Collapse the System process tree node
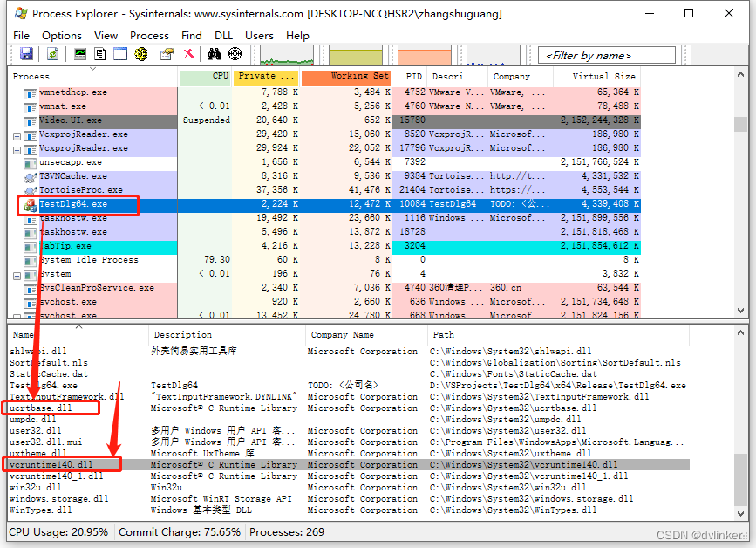The width and height of the screenshot is (756, 548). click(x=17, y=274)
